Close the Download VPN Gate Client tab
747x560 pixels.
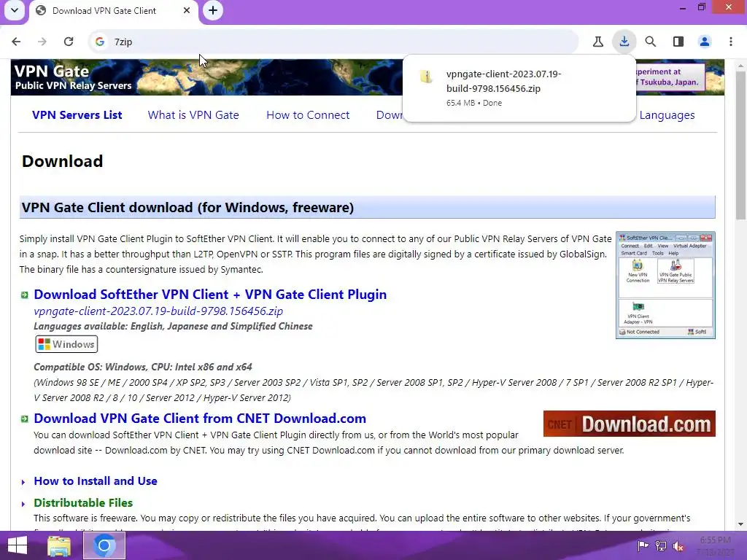point(187,10)
